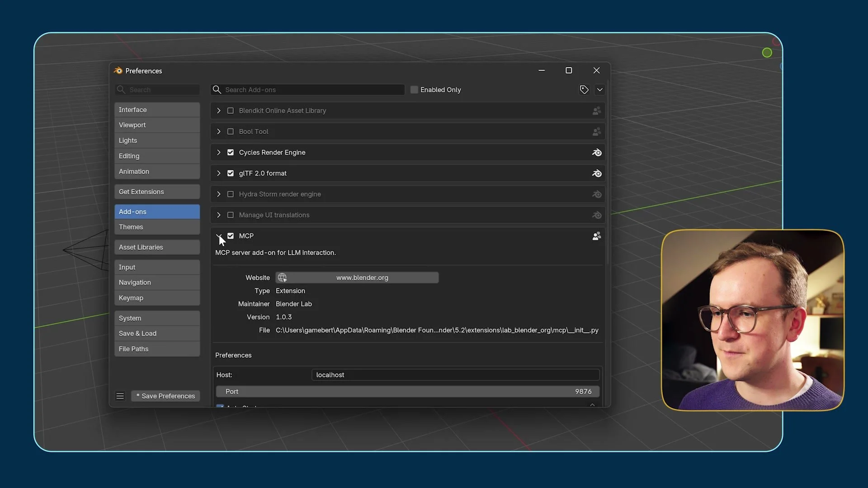The width and height of the screenshot is (868, 488).
Task: Disable the Cycles Render Engine checkbox
Action: click(x=231, y=152)
